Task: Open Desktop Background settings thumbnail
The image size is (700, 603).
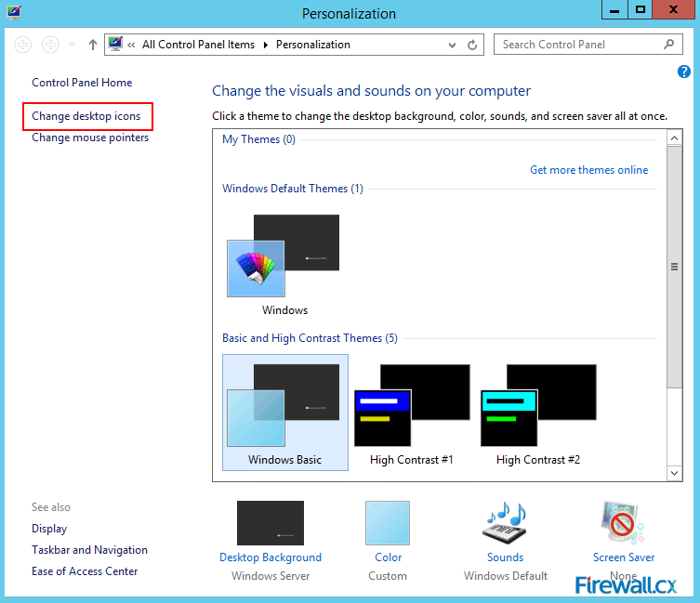Action: tap(271, 523)
